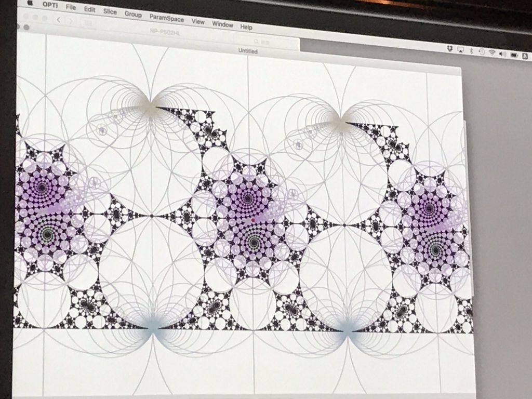Viewport: 532px width, 399px height.
Task: Open the volume control icon
Action: [503, 54]
